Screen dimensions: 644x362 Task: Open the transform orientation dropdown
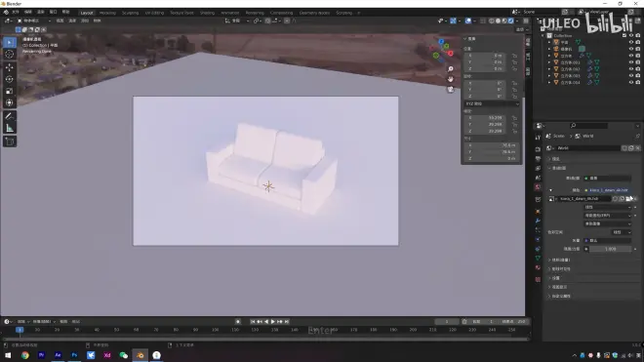[237, 20]
